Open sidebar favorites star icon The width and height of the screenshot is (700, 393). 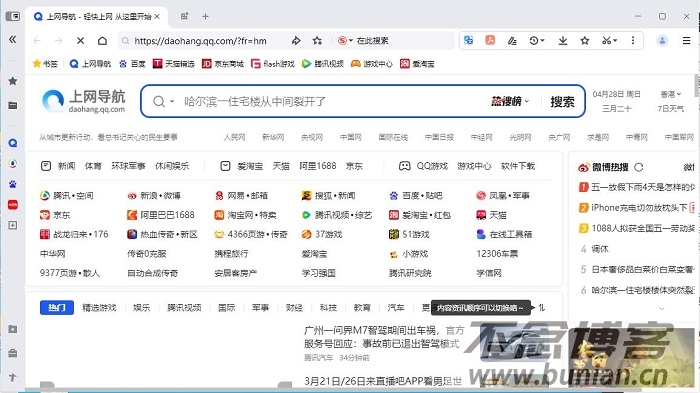pyautogui.click(x=12, y=81)
